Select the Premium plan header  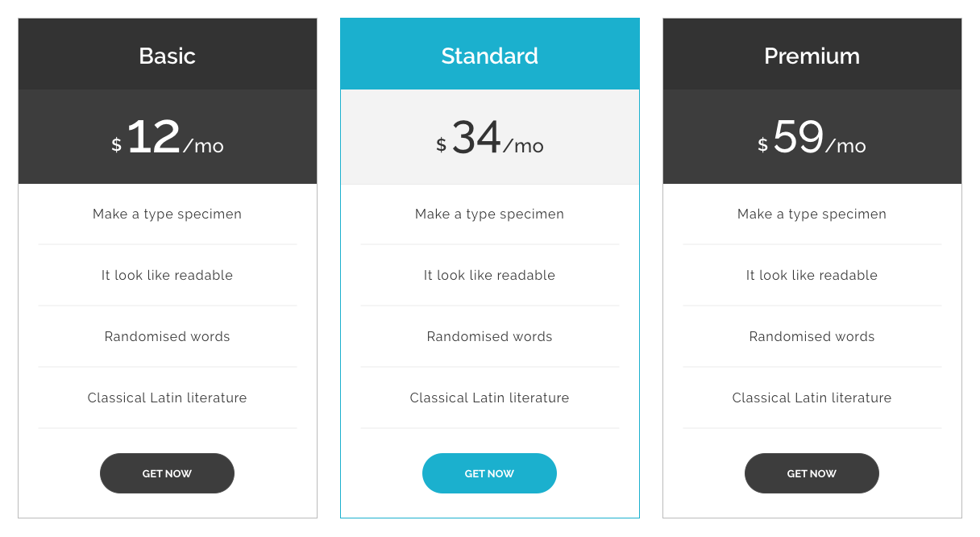[x=812, y=56]
